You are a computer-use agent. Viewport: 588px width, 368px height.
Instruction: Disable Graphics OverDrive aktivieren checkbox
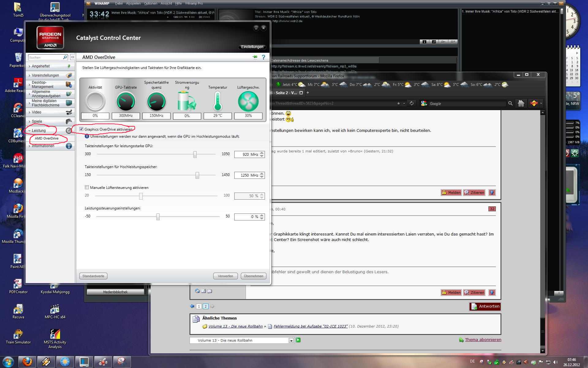81,129
